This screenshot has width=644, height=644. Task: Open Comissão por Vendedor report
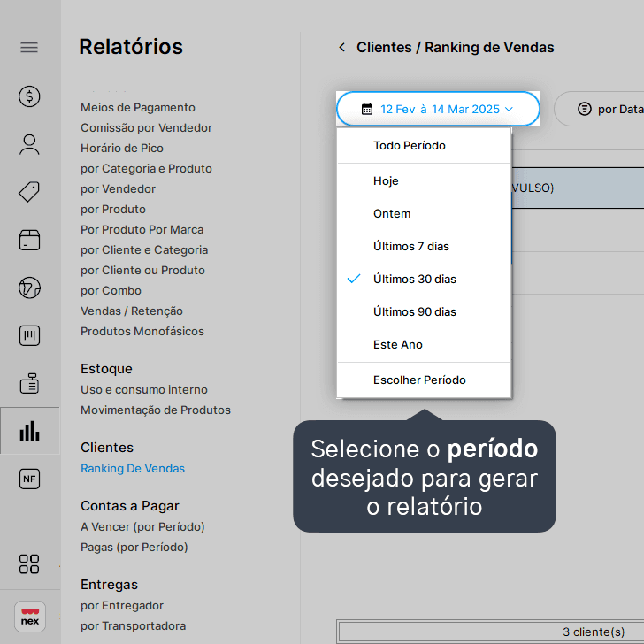pos(146,127)
